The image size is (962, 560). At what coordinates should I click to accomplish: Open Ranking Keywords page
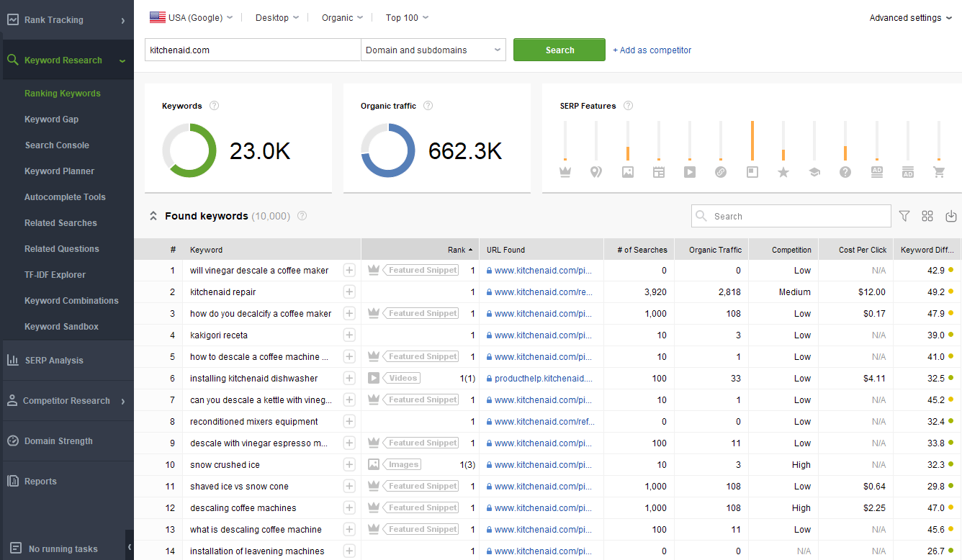[63, 94]
